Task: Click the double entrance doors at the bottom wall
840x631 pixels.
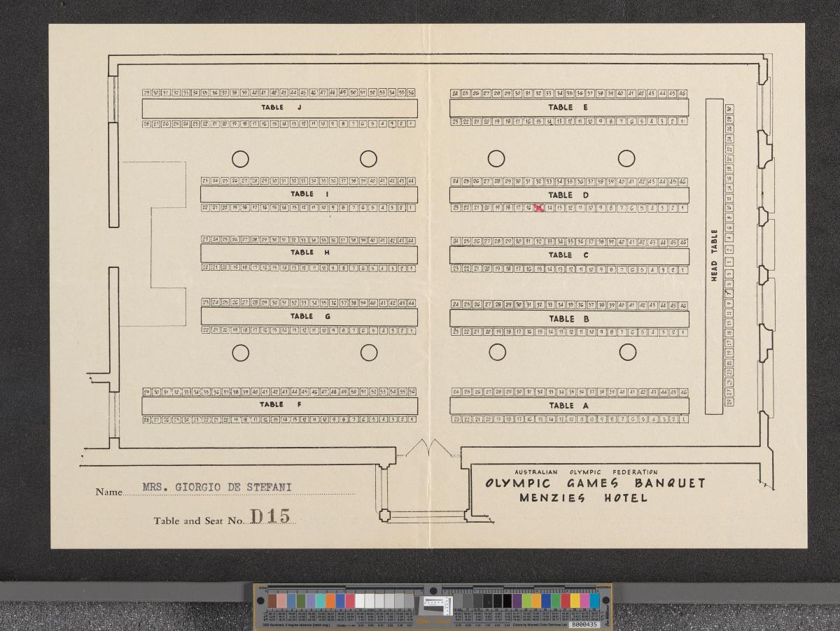Action: [x=427, y=448]
